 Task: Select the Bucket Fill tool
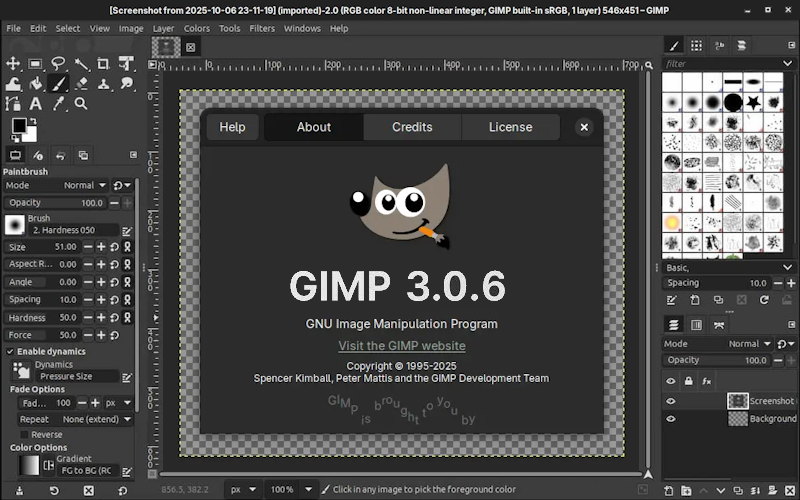pos(36,84)
